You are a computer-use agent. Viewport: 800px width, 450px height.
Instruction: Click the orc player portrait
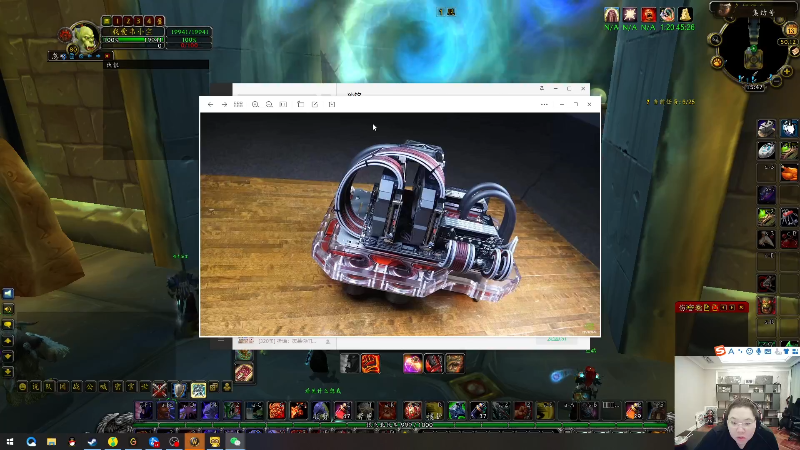(86, 38)
